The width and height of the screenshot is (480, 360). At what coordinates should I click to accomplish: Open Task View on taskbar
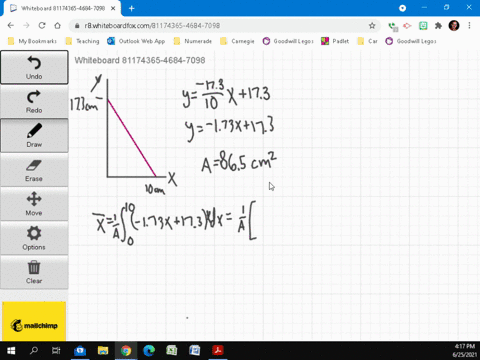pyautogui.click(x=56, y=351)
